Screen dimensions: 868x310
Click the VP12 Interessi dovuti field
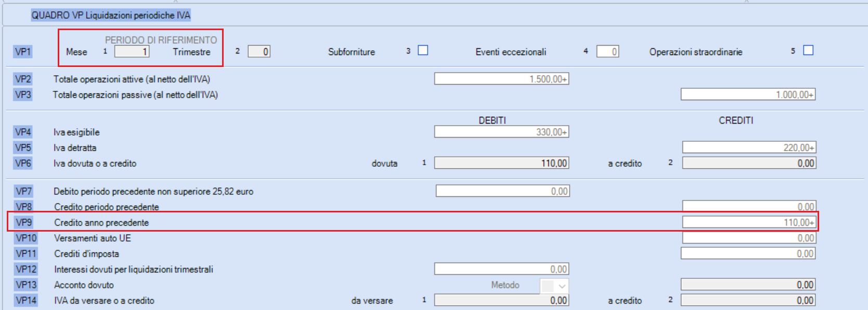tap(502, 269)
